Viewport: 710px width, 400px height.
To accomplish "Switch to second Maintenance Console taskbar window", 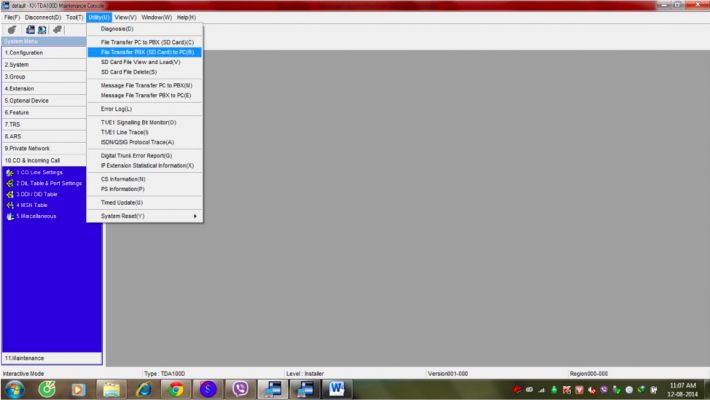I will coord(305,389).
